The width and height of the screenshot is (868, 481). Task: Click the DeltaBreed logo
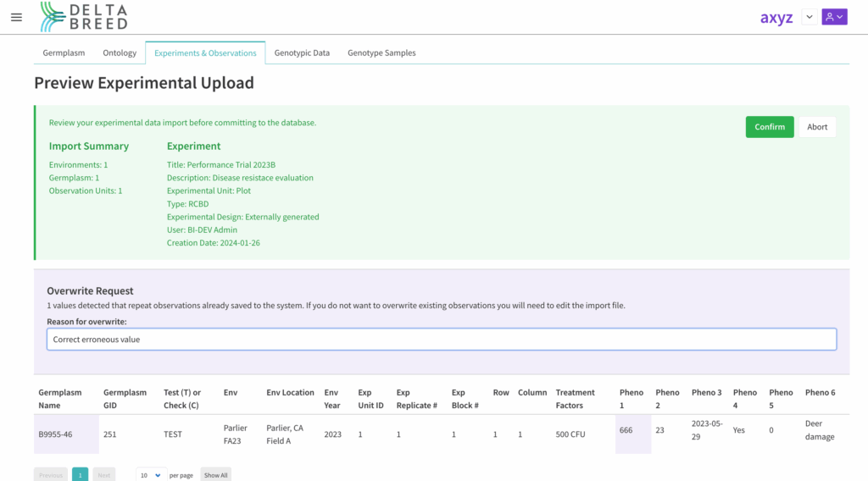(x=84, y=17)
